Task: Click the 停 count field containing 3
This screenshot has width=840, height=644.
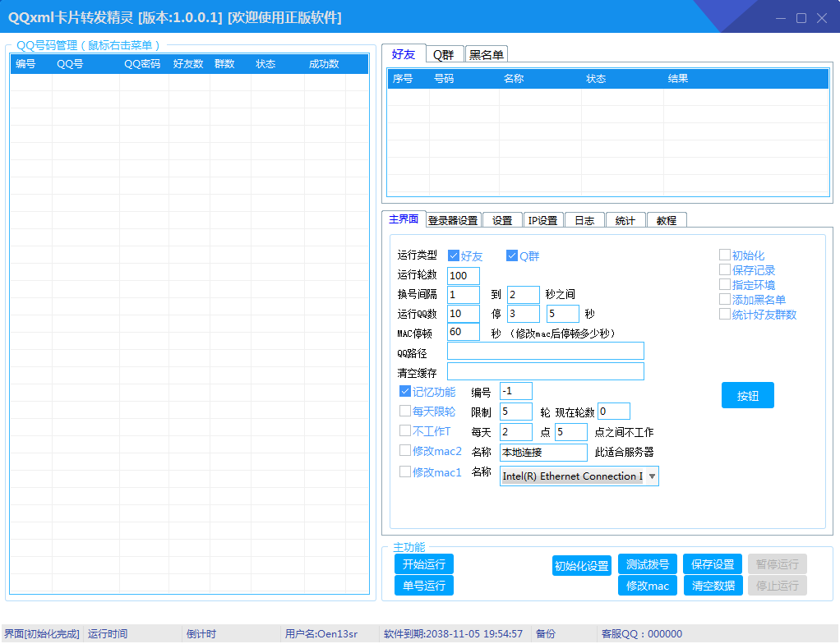Action: click(x=524, y=314)
